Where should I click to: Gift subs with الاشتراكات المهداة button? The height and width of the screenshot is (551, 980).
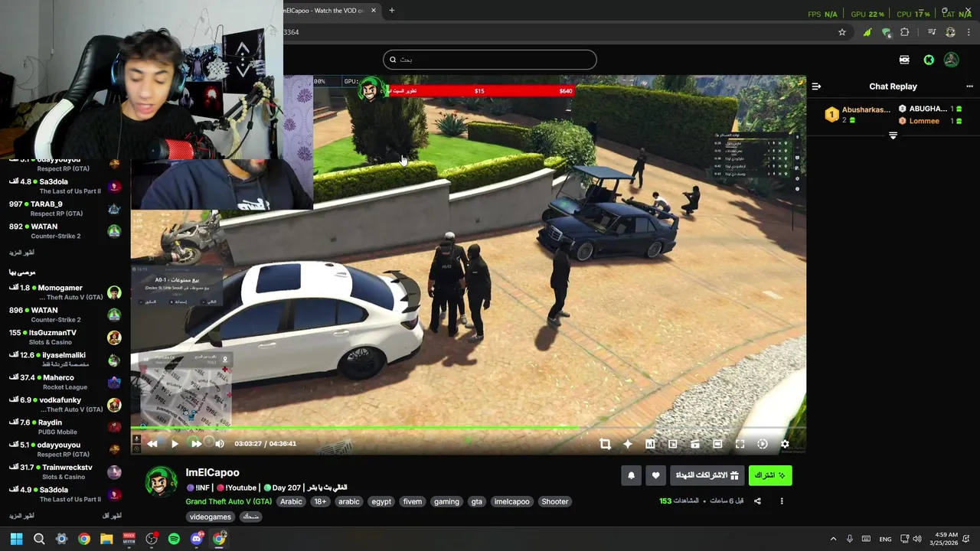pyautogui.click(x=707, y=475)
